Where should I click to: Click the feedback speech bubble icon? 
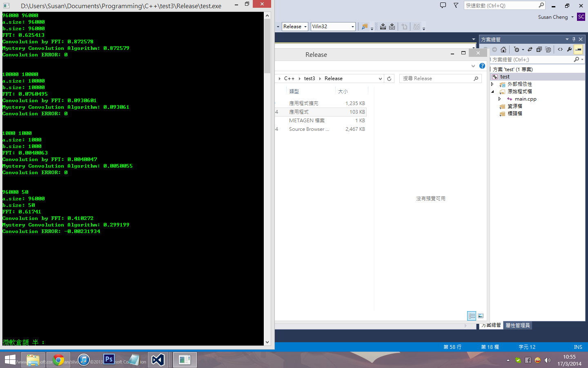point(443,5)
